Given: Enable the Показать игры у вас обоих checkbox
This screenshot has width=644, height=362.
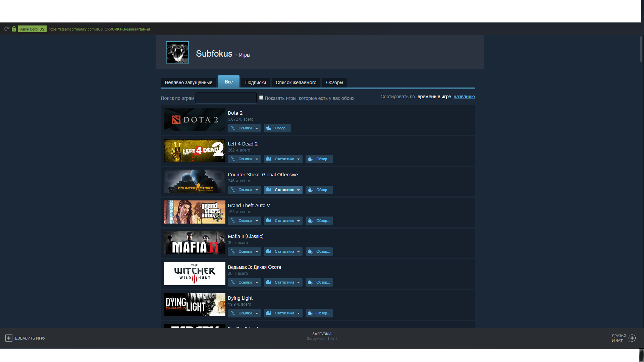Looking at the screenshot, I should coord(261,98).
